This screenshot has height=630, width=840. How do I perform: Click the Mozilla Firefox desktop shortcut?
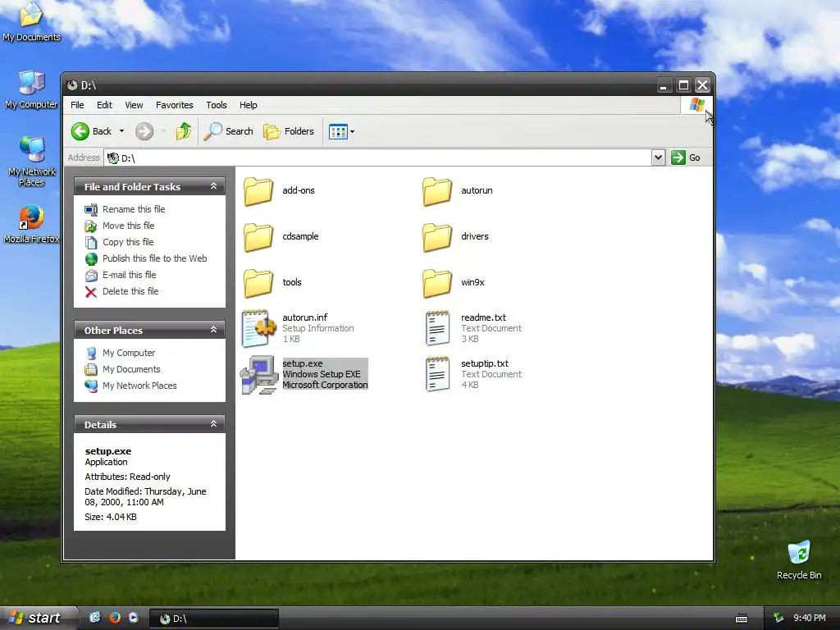coord(32,225)
